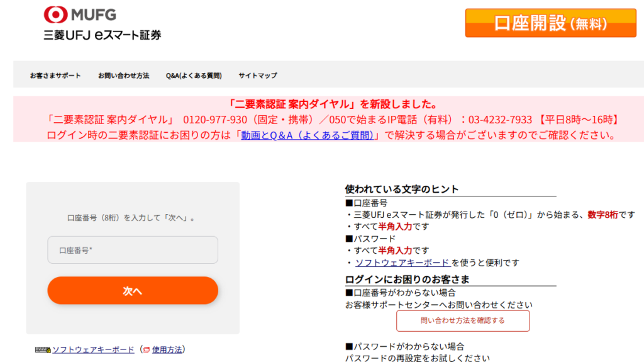The width and height of the screenshot is (644, 362).
Task: Open Q&A(よくある質問) menu item
Action: pyautogui.click(x=194, y=76)
